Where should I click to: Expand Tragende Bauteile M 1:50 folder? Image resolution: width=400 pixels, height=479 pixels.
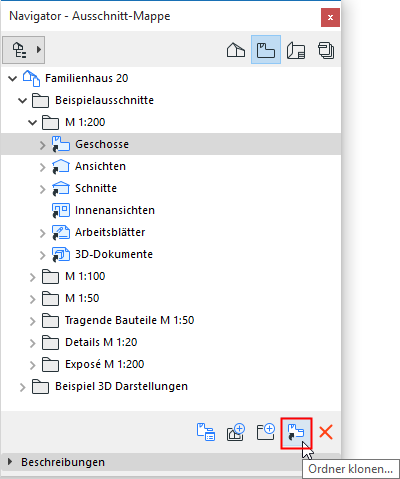click(x=32, y=321)
